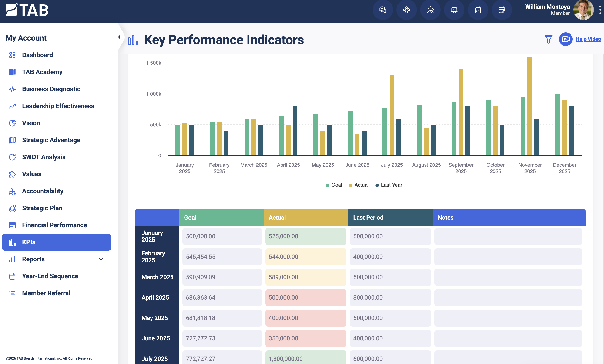
Task: Collapse the My Account sidebar
Action: [x=119, y=37]
